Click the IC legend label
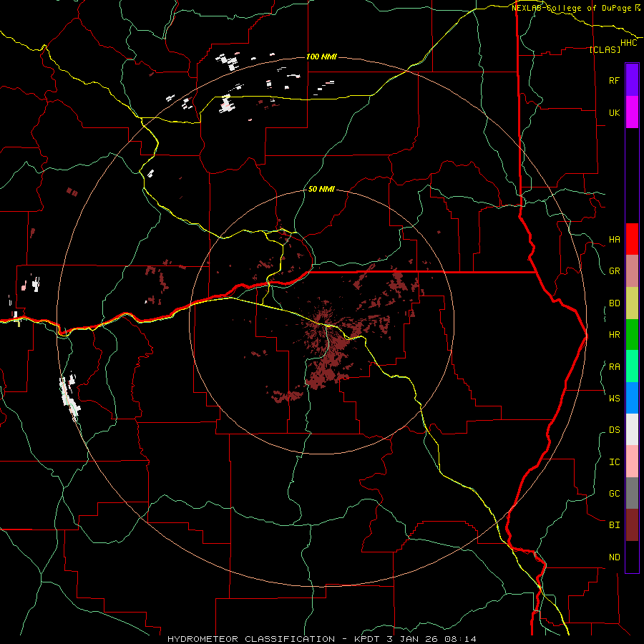Viewport: 644px width, 644px height. 614,462
